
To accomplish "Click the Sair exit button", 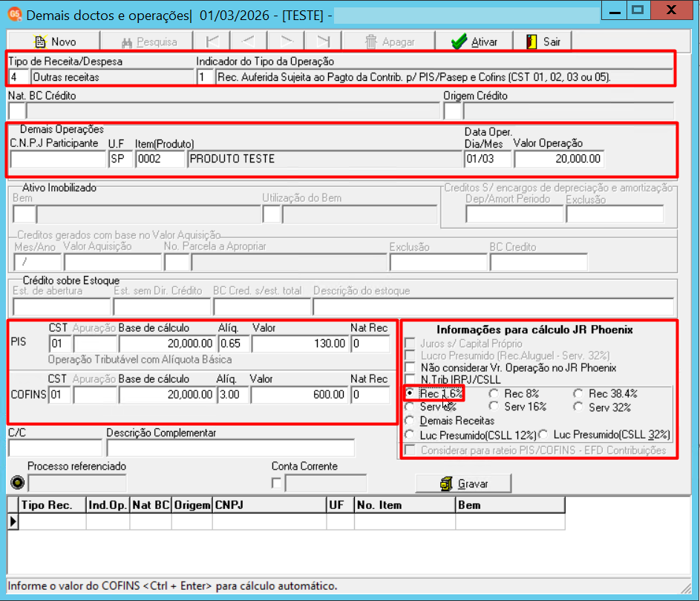I will click(x=543, y=42).
